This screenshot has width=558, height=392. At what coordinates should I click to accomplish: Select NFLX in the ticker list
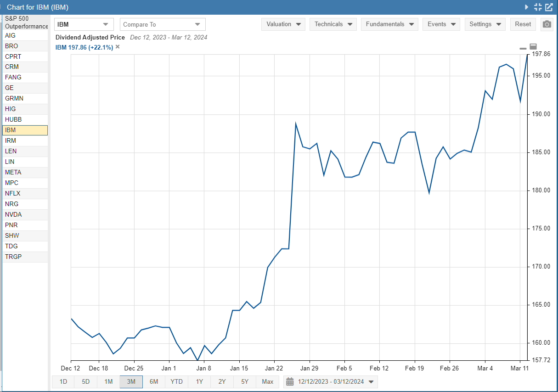[x=25, y=194]
